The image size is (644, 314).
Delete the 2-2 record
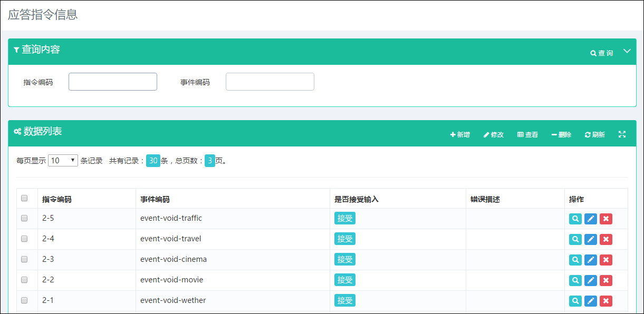pos(606,280)
